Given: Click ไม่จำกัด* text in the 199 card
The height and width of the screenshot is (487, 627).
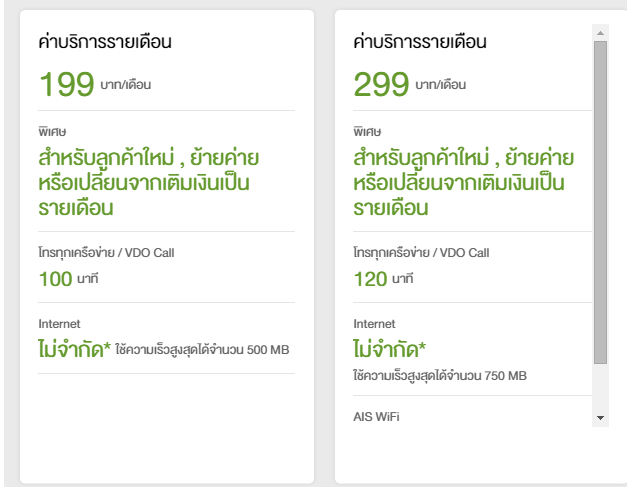Looking at the screenshot, I should click(74, 349).
